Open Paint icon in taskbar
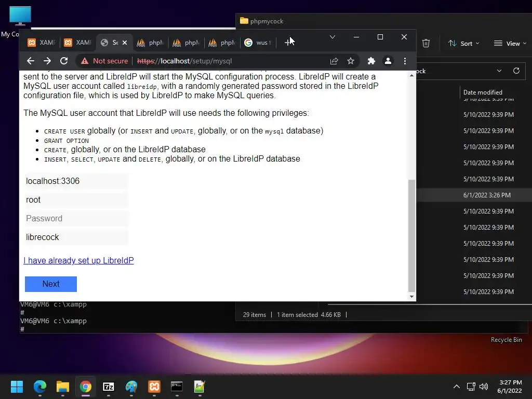This screenshot has height=399, width=532. pos(131,387)
